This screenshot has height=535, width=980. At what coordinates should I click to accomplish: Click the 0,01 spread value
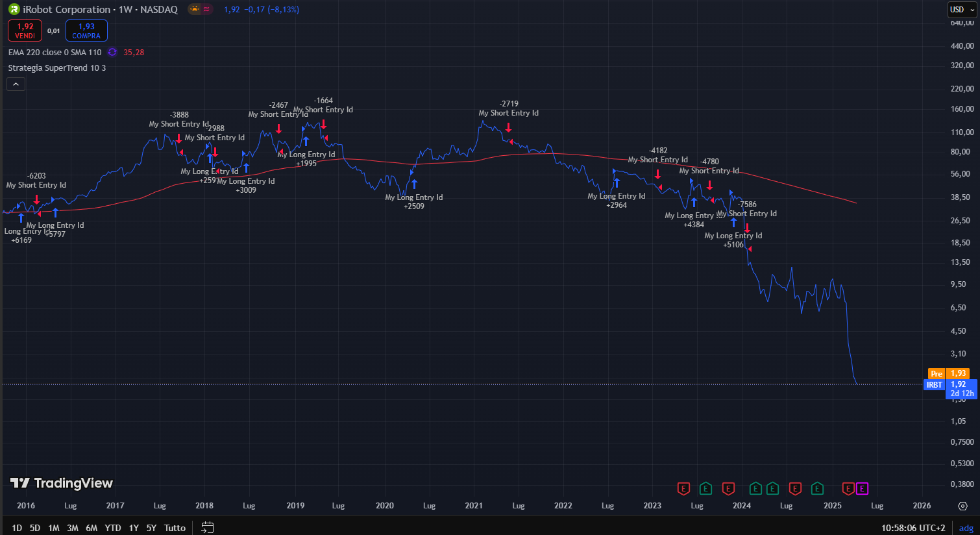[x=54, y=31]
